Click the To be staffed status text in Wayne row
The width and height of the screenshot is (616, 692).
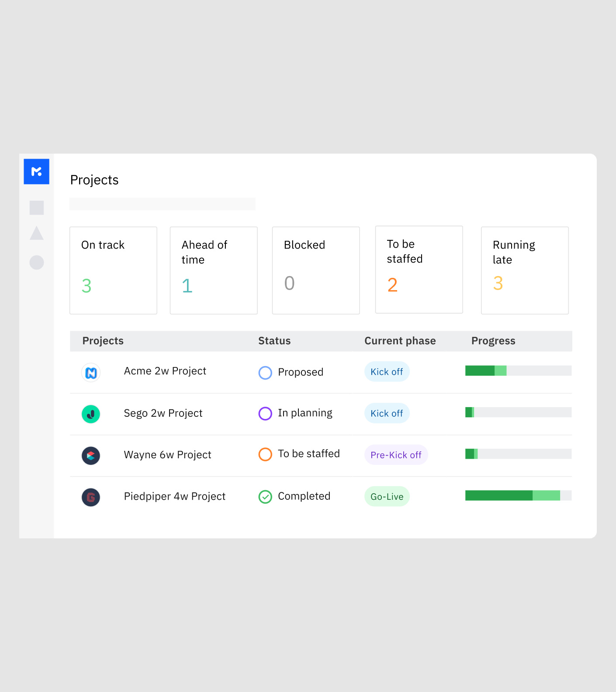point(309,453)
